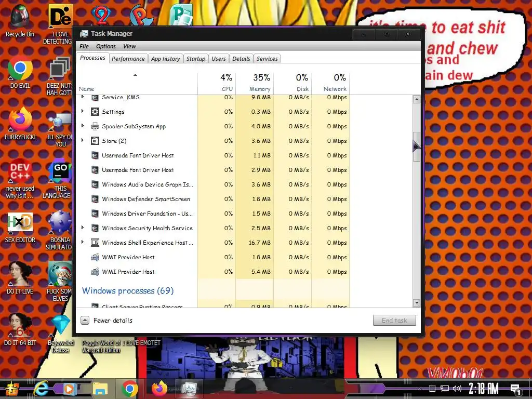
Task: Expand the Spooler SubSystem App row
Action: (83, 126)
